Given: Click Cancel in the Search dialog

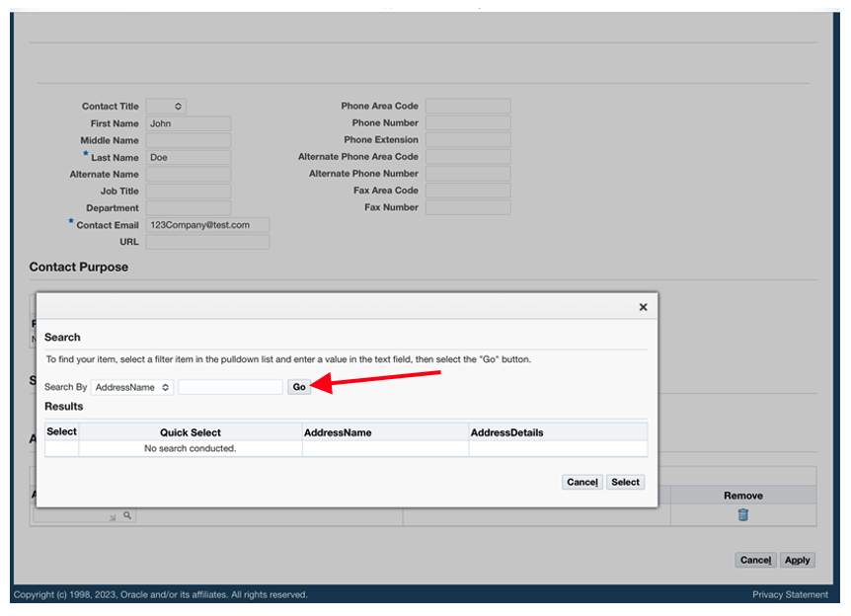Looking at the screenshot, I should tap(581, 482).
